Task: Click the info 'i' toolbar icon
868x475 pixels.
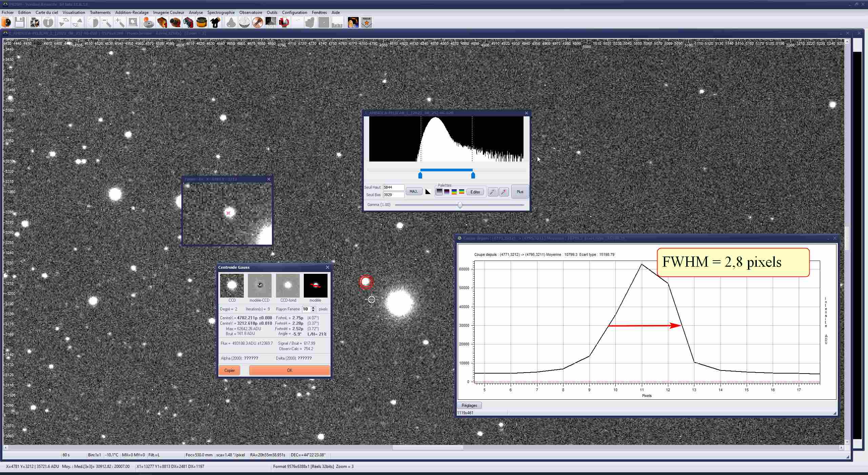Action: [x=48, y=23]
